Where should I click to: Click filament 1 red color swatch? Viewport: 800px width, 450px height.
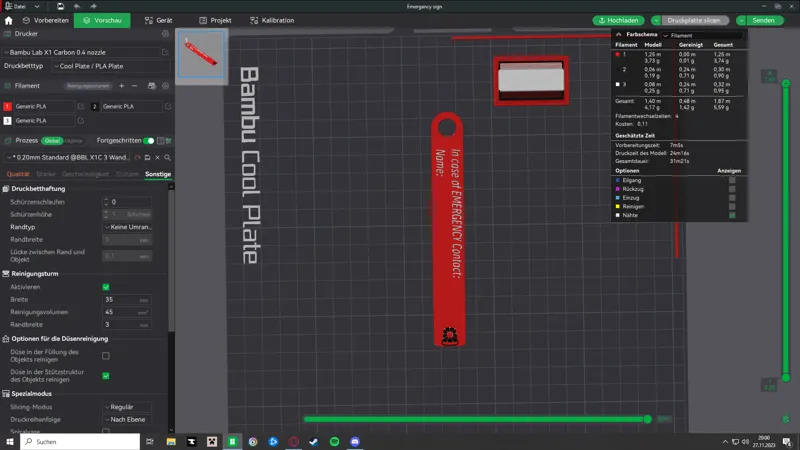(x=7, y=106)
